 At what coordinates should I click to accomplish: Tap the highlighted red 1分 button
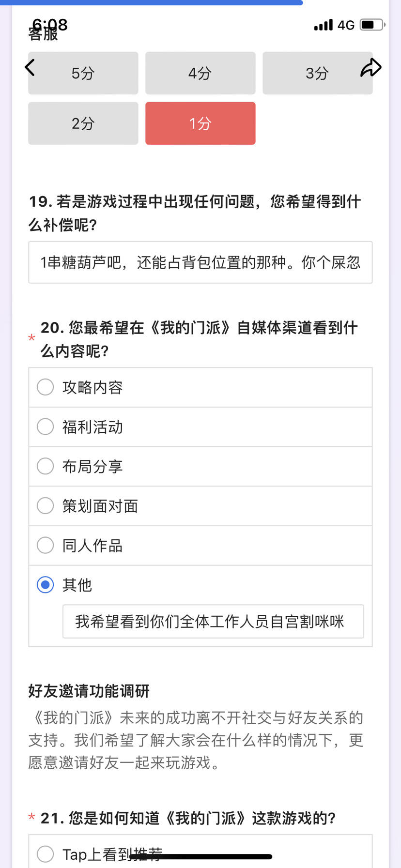pyautogui.click(x=200, y=123)
